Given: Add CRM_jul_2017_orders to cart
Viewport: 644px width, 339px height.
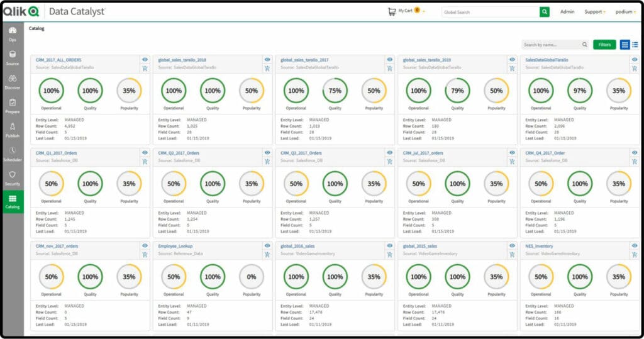Looking at the screenshot, I should [x=512, y=162].
